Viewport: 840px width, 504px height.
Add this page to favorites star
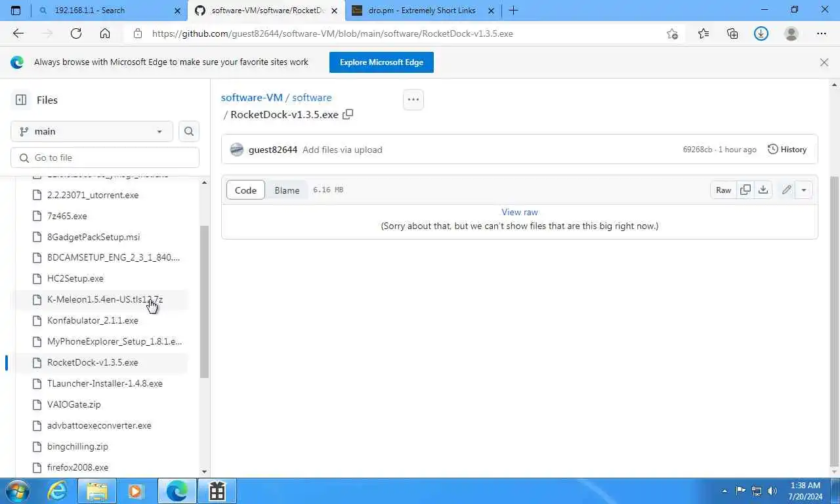[672, 33]
